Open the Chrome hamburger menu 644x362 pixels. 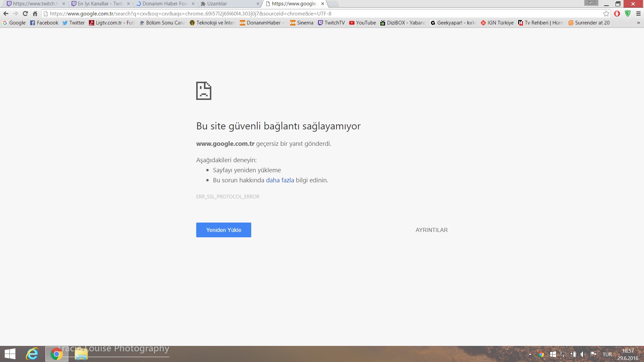(x=638, y=14)
